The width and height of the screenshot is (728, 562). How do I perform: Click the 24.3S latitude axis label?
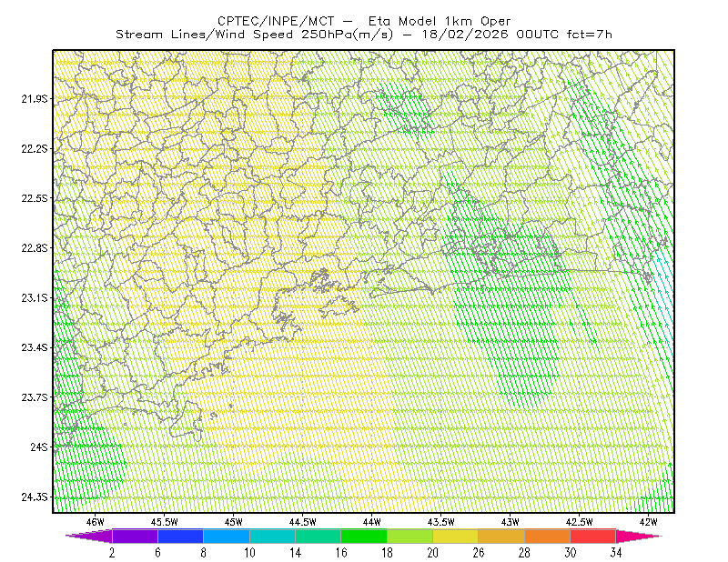[35, 497]
